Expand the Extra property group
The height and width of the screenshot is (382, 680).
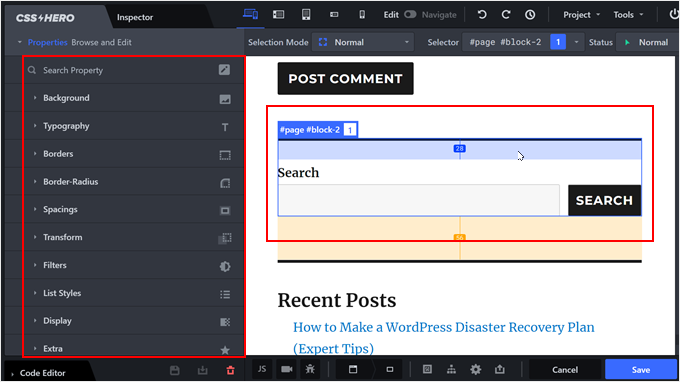[52, 349]
